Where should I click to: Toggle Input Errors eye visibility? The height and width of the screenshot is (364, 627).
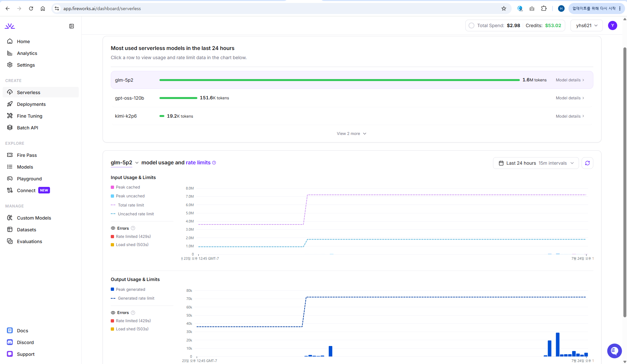point(113,228)
